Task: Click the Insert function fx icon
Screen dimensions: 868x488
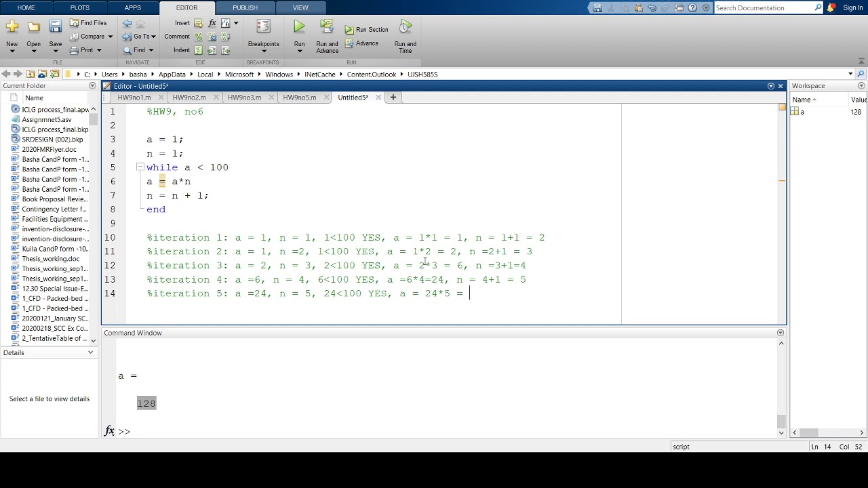Action: point(212,23)
